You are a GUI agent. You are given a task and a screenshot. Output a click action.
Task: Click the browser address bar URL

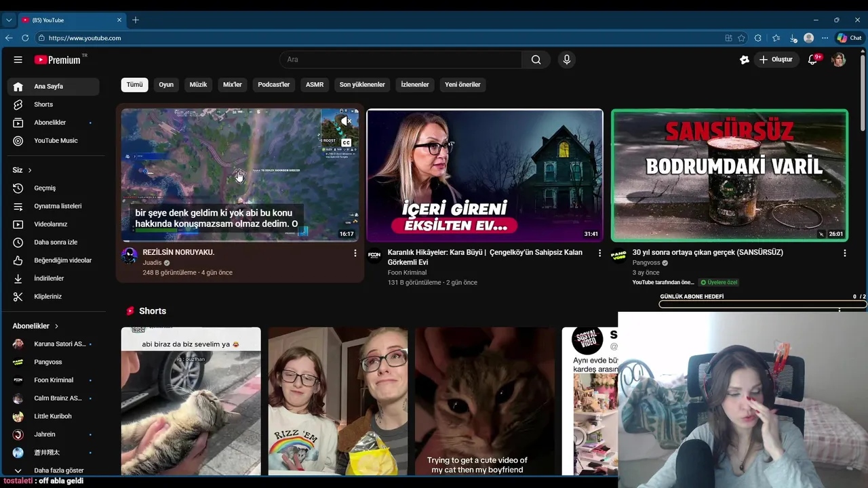coord(85,38)
